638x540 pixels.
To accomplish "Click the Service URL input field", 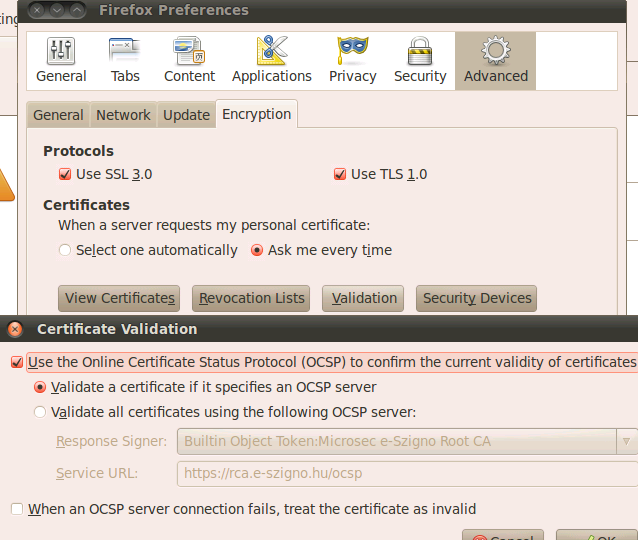I will [407, 473].
